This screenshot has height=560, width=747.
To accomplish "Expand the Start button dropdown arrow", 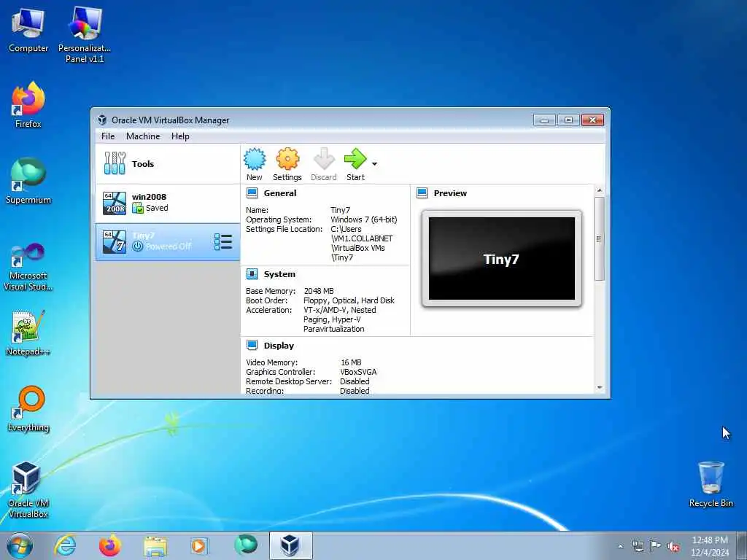I will pos(374,164).
